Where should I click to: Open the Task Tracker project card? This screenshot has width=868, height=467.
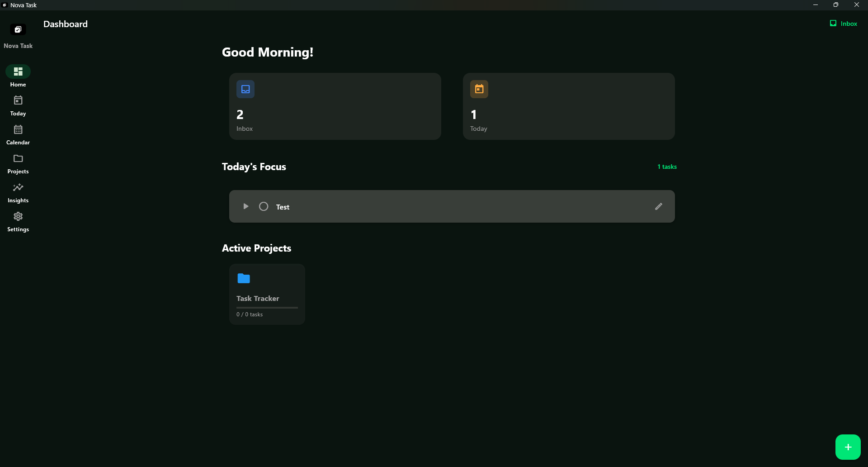[x=267, y=294]
